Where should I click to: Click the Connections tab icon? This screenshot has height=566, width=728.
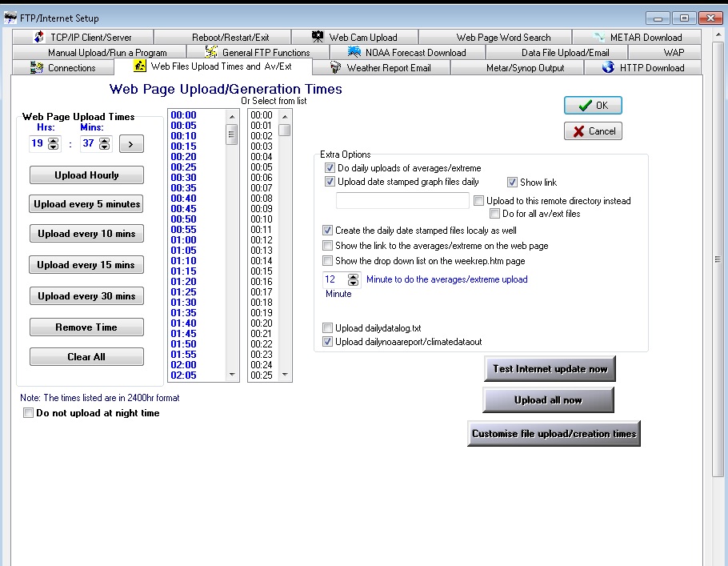pyautogui.click(x=36, y=67)
